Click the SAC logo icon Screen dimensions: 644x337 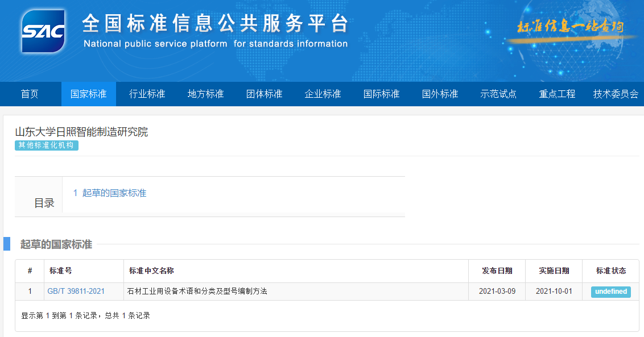pyautogui.click(x=43, y=31)
